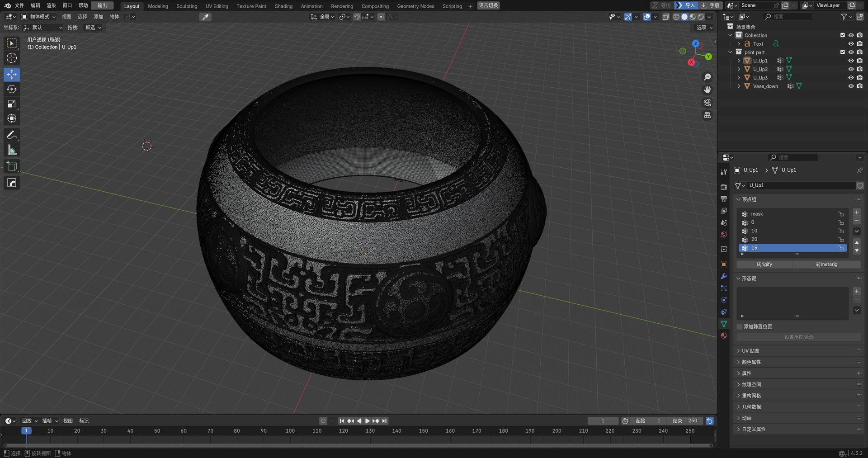The width and height of the screenshot is (868, 458).
Task: Switch to the Sculpting workspace tab
Action: pos(187,6)
